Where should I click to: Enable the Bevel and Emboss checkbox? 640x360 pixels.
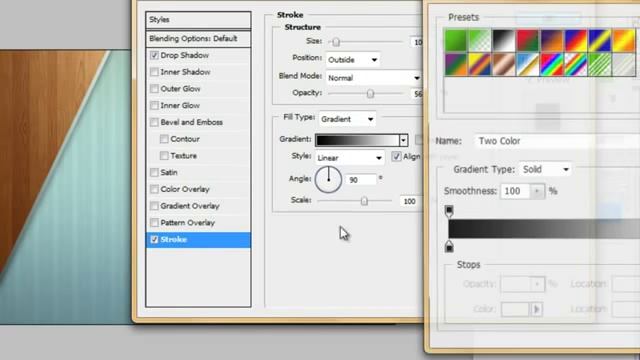(x=154, y=122)
